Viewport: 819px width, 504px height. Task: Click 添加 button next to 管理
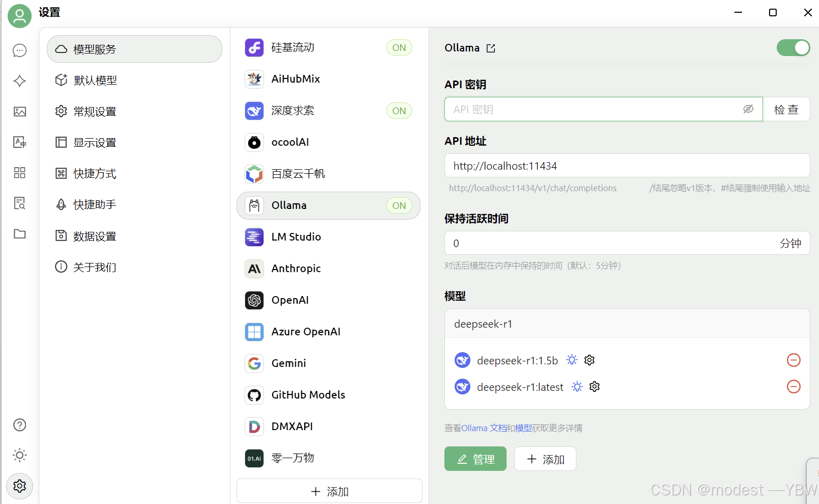(545, 459)
